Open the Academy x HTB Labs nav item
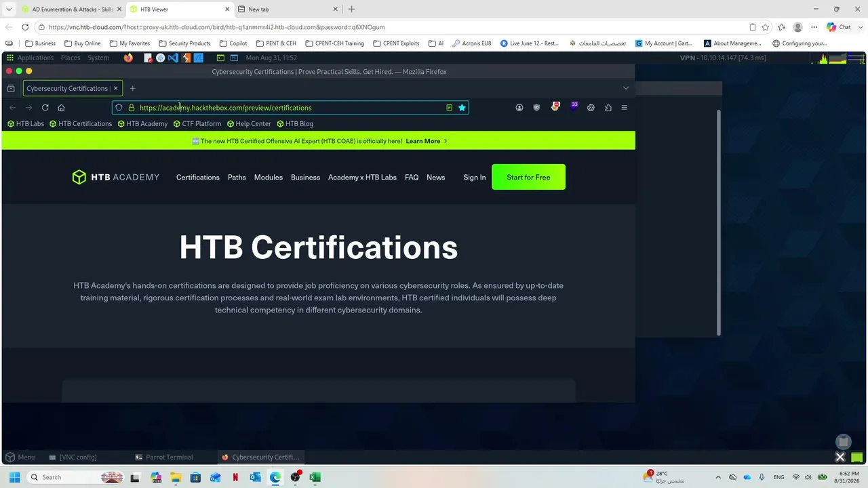 [x=362, y=178]
